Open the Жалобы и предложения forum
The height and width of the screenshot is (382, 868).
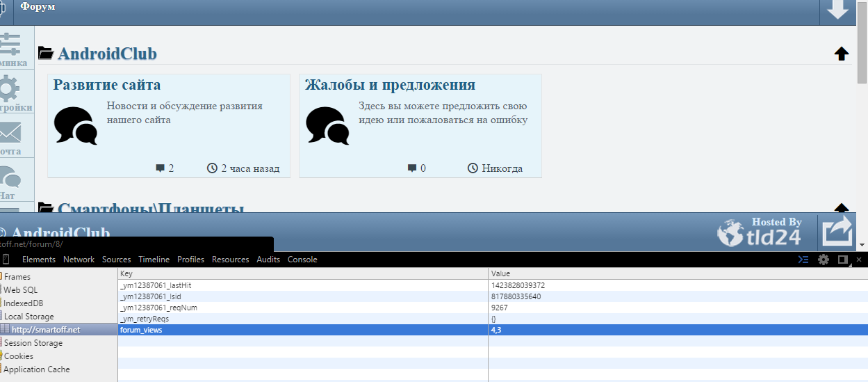(x=390, y=85)
